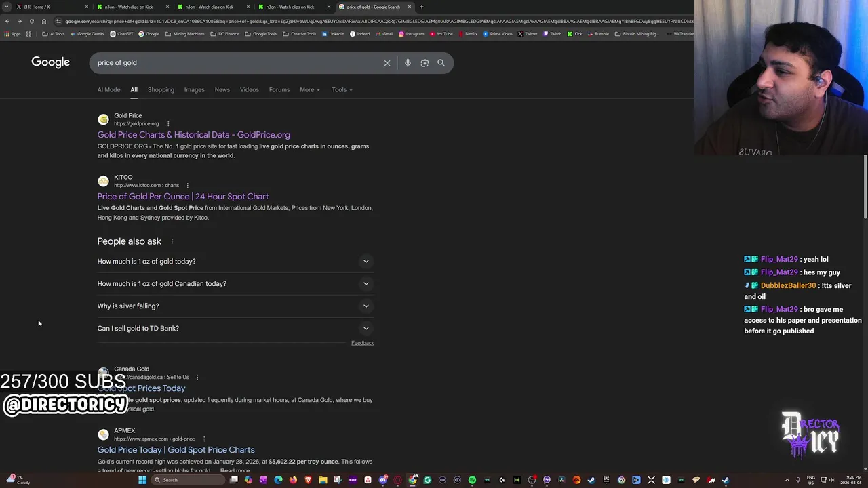The height and width of the screenshot is (488, 868).
Task: Open the Rumble bookmark
Action: click(x=598, y=34)
